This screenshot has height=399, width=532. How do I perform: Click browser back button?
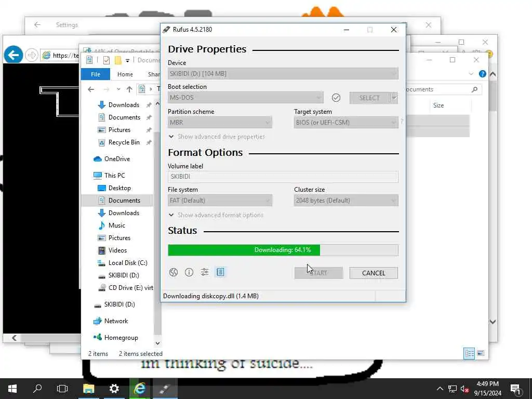(x=14, y=55)
